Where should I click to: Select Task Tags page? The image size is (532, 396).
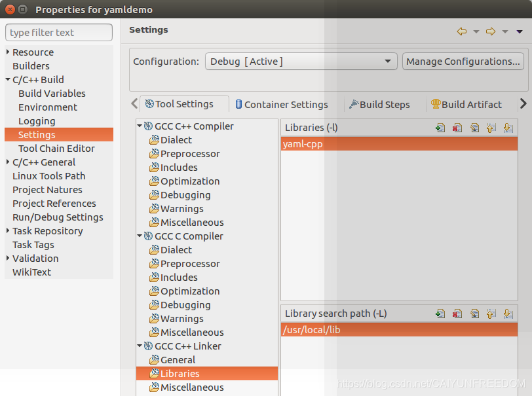click(33, 245)
